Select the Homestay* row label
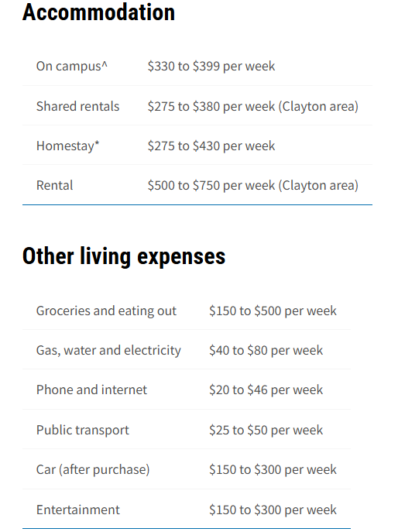Viewport: 398px width, 532px height. (68, 146)
